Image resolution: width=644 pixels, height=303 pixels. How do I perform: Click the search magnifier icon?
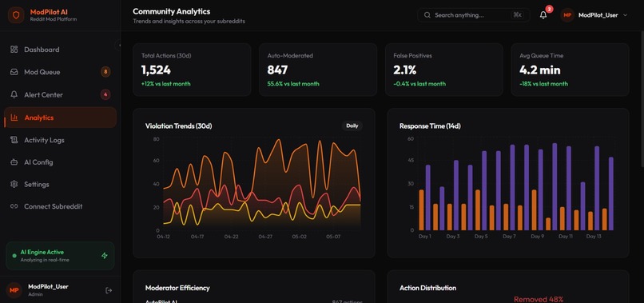(x=427, y=15)
